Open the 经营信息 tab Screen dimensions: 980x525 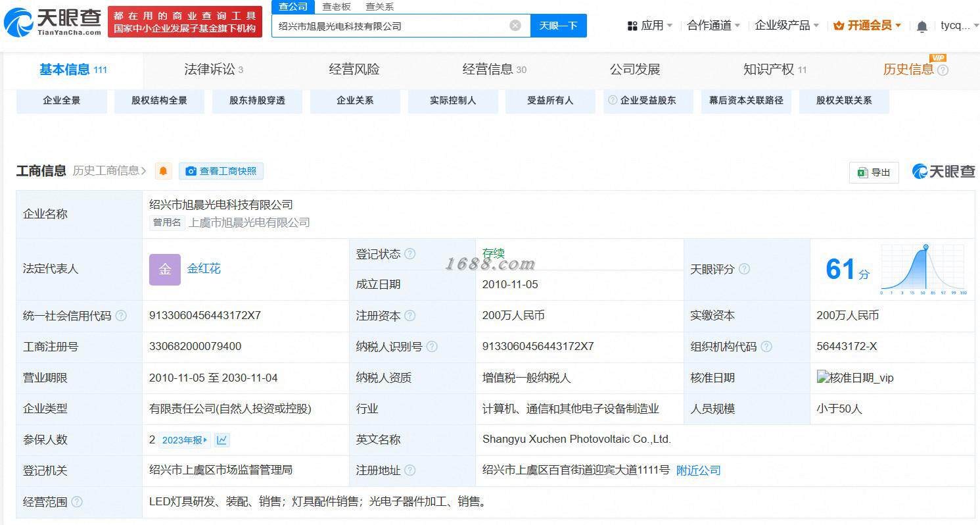[x=494, y=70]
